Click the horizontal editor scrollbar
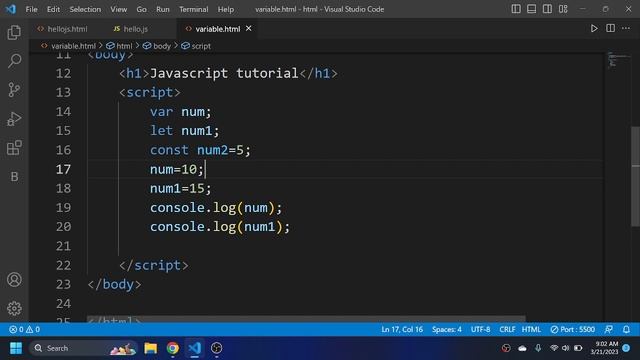The width and height of the screenshot is (640, 360). pos(306,318)
